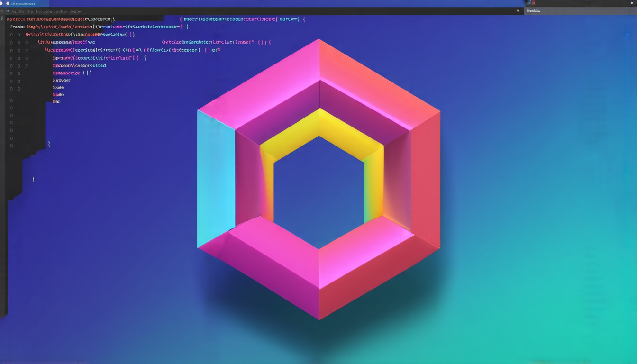This screenshot has width=637, height=364.
Task: Select the right panel tab in the top bar
Action: click(534, 11)
